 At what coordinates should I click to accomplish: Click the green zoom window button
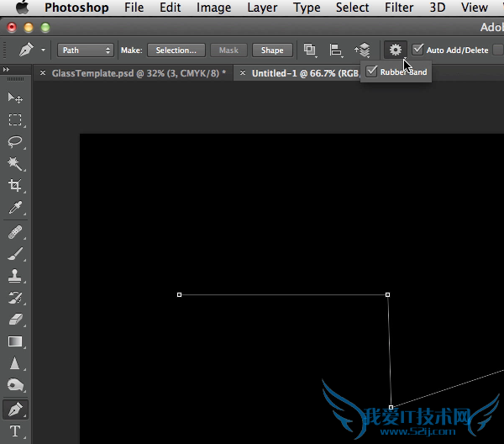[x=45, y=28]
